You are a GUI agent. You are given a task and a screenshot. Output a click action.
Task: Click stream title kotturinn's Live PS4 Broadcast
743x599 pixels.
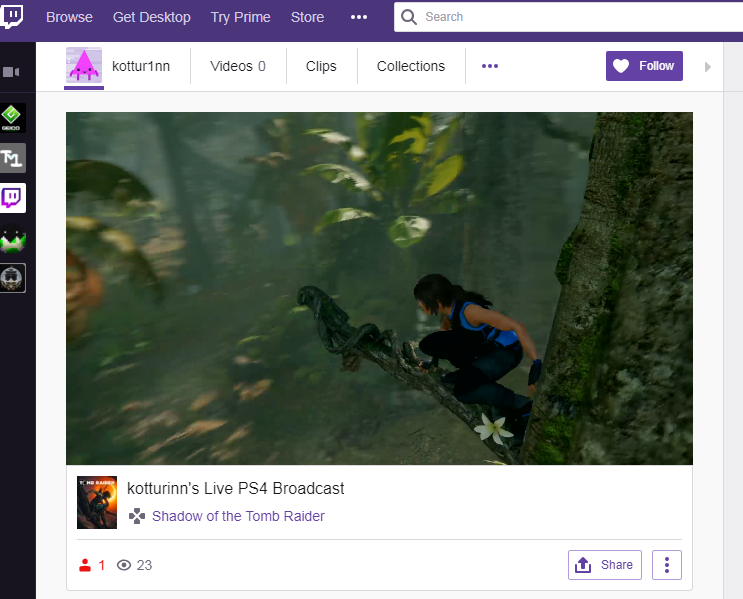pyautogui.click(x=236, y=488)
